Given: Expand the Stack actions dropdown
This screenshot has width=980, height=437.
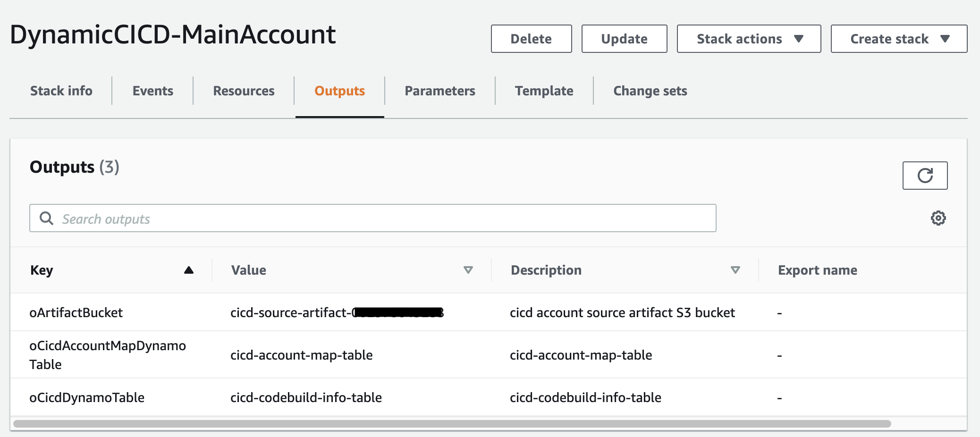Looking at the screenshot, I should [x=748, y=39].
